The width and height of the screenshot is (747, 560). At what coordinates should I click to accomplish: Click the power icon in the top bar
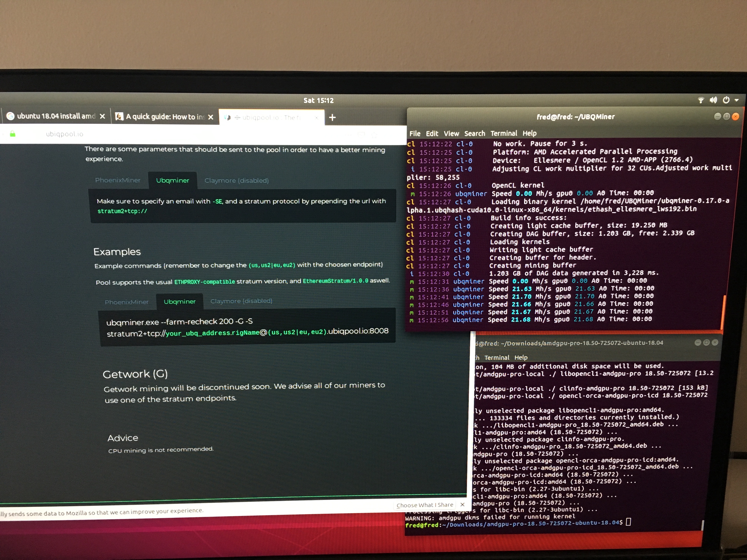tap(725, 100)
